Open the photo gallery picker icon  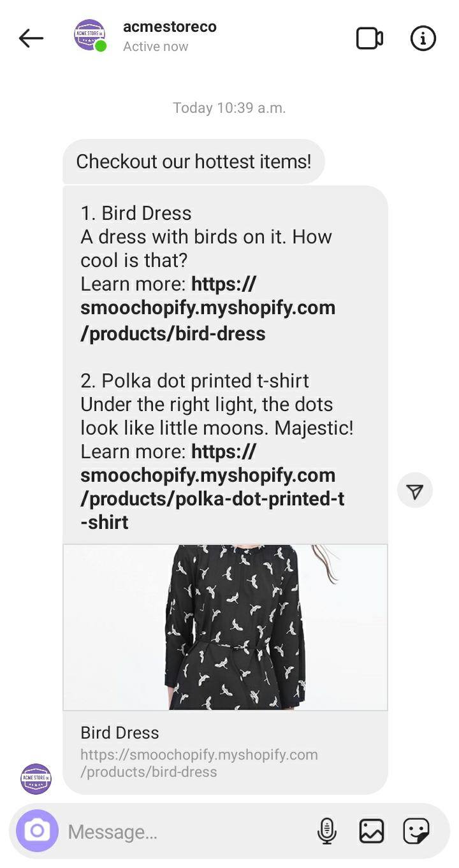[x=371, y=831]
